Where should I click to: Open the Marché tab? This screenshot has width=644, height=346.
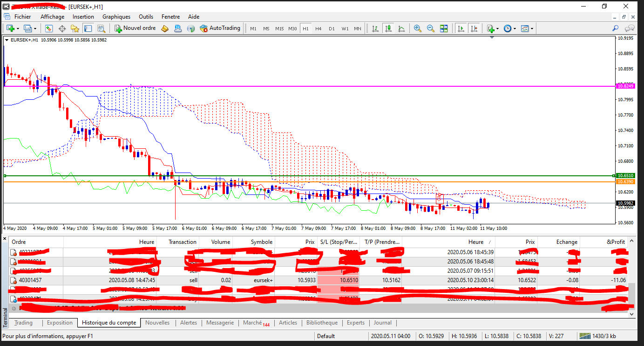coord(256,323)
